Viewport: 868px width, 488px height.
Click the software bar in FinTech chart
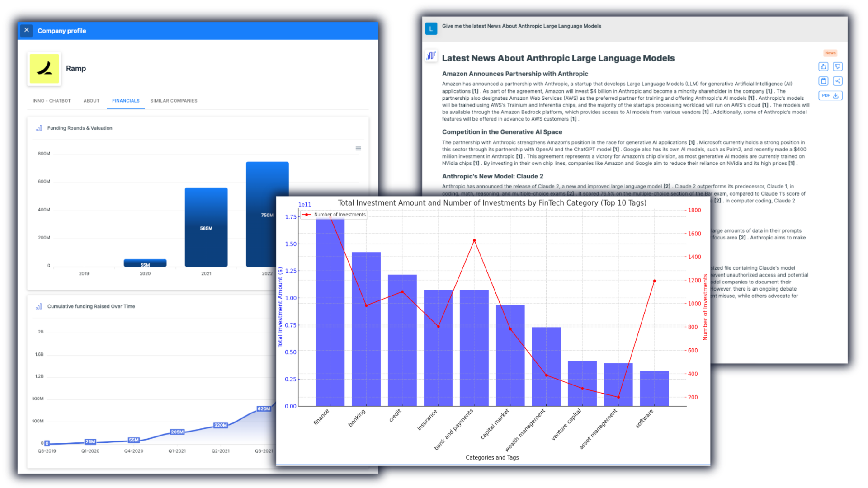(655, 389)
